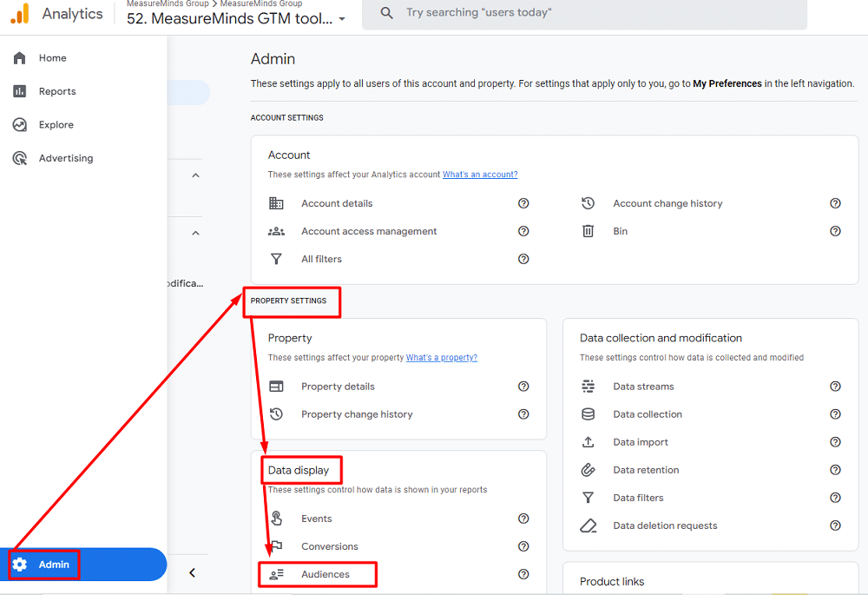868x595 pixels.
Task: Open the Home navigation item
Action: (52, 58)
